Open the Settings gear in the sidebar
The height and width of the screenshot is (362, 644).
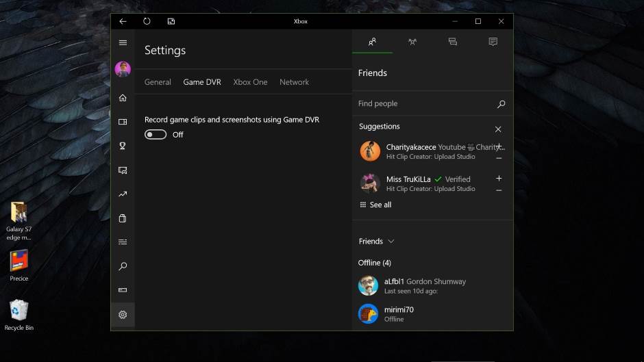click(x=123, y=315)
